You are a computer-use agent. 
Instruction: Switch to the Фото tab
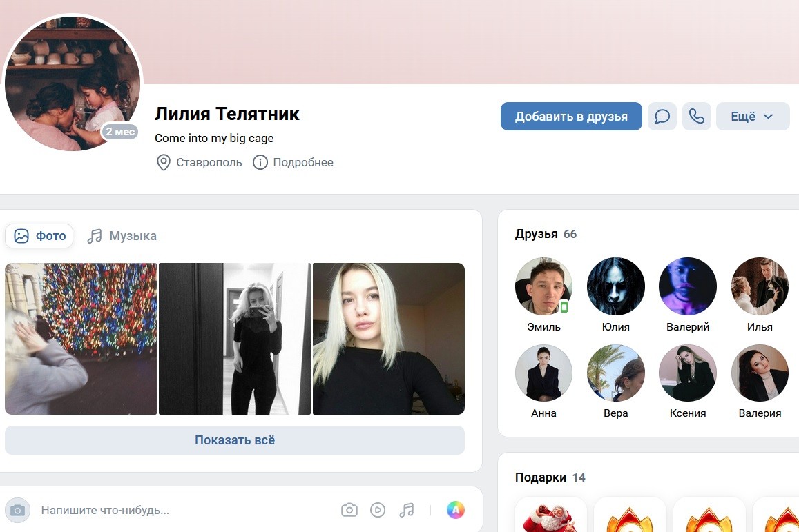[40, 236]
